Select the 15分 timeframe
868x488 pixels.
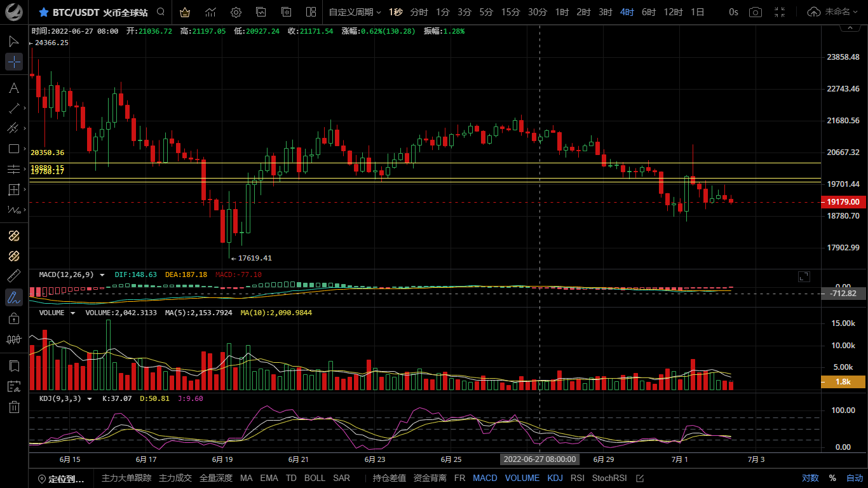[510, 12]
